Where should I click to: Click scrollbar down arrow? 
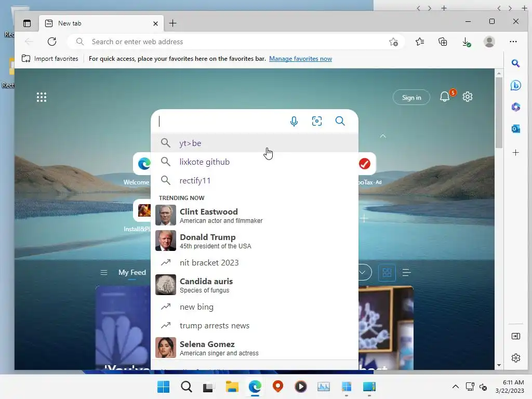click(x=499, y=365)
